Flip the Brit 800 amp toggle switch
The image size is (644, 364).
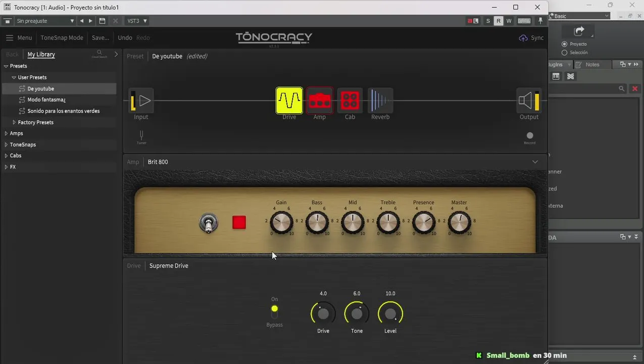[208, 222]
